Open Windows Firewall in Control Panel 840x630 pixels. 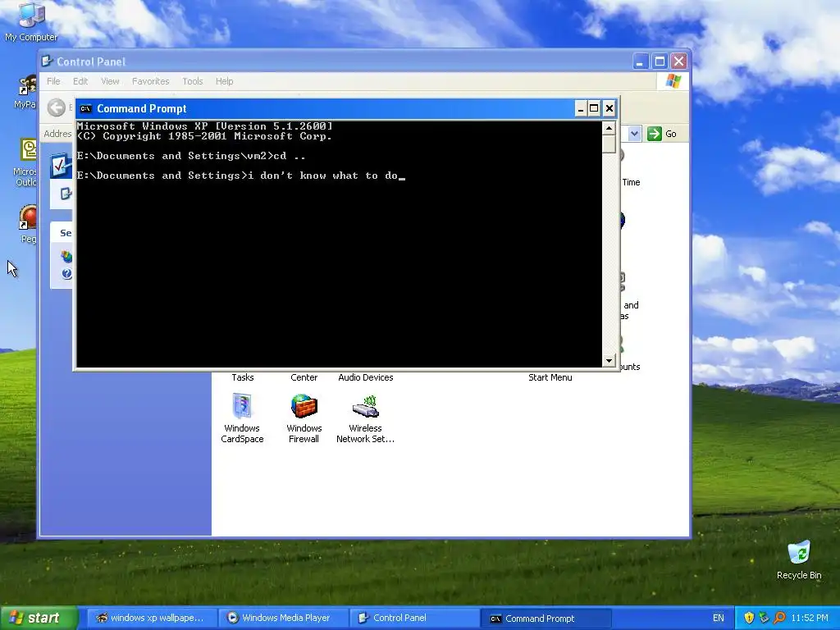(304, 418)
